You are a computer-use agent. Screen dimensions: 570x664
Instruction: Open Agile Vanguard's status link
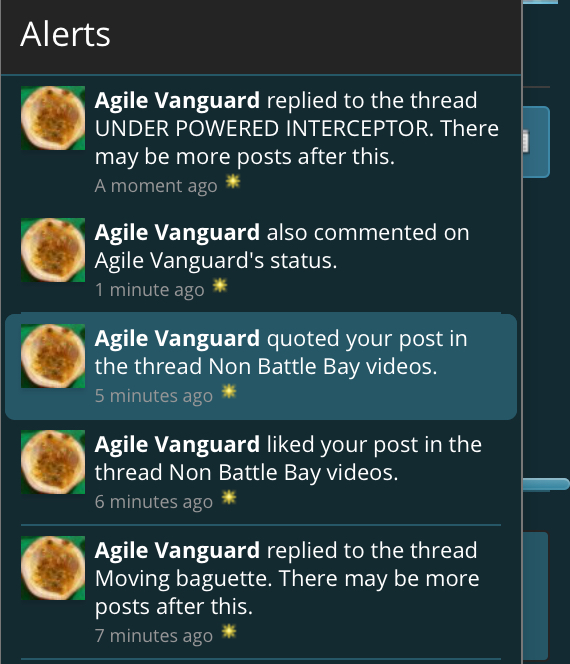[x=215, y=260]
